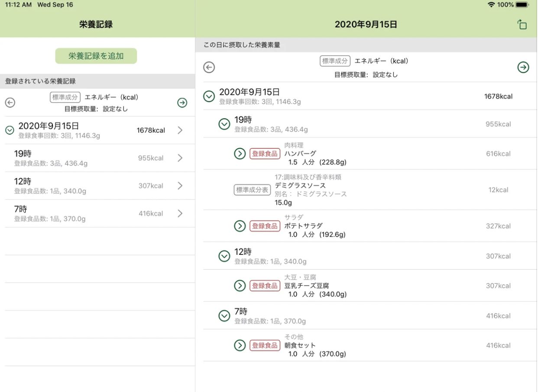The width and height of the screenshot is (538, 392).
Task: Tap the share/export icon in the top right
Action: click(x=522, y=25)
